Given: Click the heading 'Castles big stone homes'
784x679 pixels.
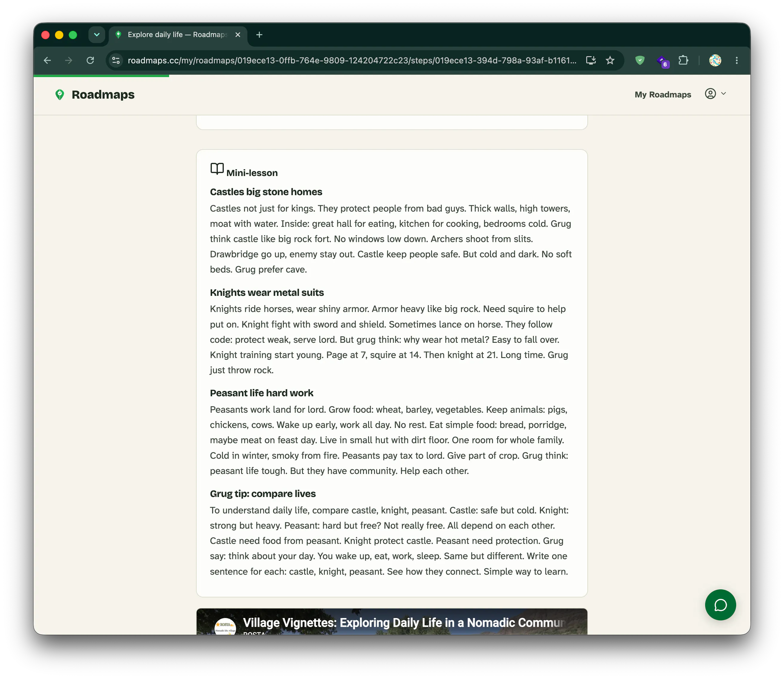Looking at the screenshot, I should click(x=266, y=192).
